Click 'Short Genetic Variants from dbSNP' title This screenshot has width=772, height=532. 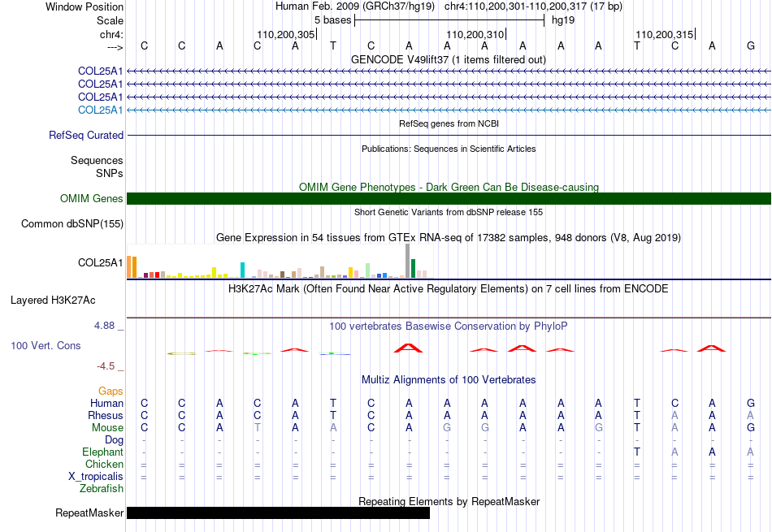449,212
